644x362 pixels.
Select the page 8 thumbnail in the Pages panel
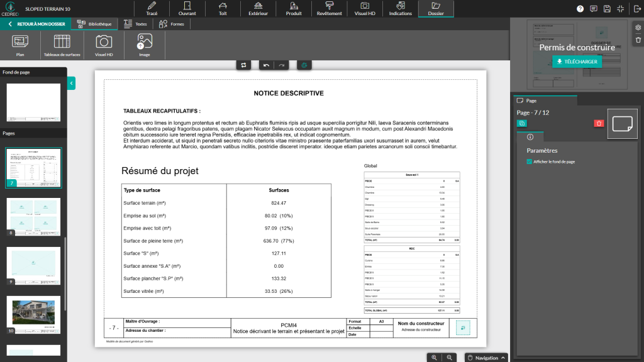pos(33,217)
